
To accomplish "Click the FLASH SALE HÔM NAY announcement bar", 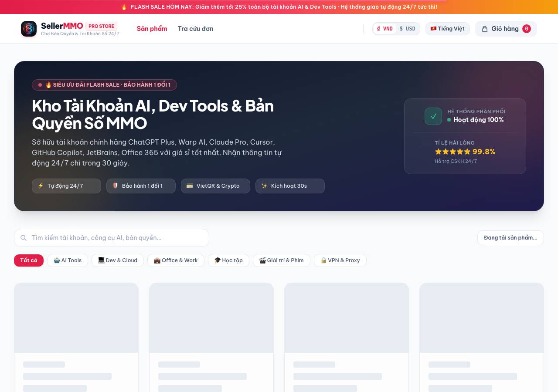I will (x=279, y=7).
